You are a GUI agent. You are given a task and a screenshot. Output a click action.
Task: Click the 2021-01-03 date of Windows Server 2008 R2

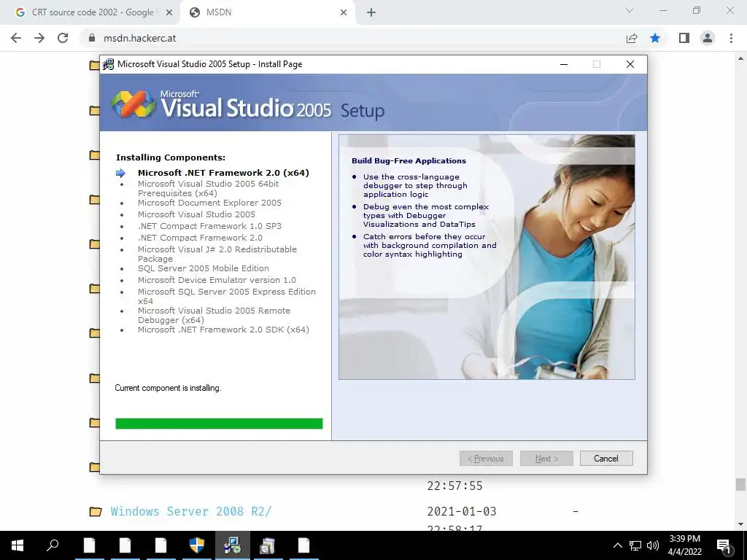(x=462, y=511)
